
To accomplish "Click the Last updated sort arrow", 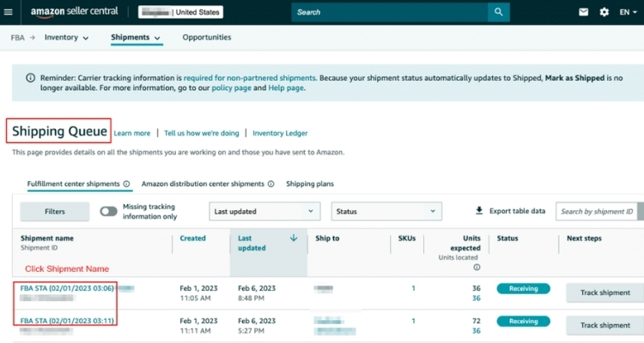I will coord(294,238).
